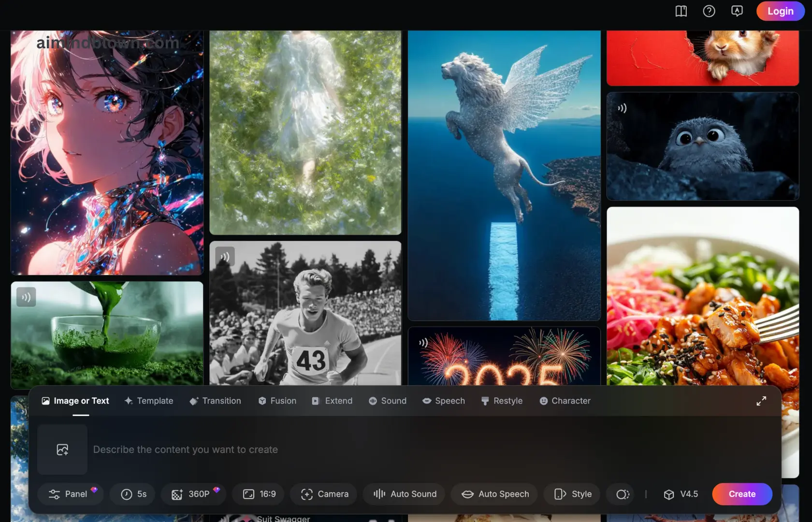Switch to the Template tab
812x522 pixels.
point(149,401)
